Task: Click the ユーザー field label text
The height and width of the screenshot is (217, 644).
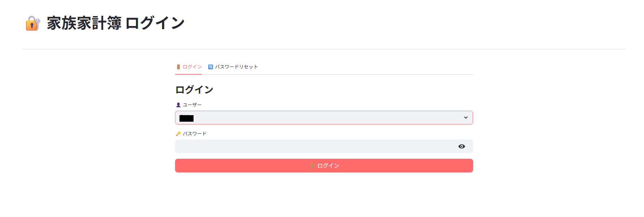Action: click(192, 105)
